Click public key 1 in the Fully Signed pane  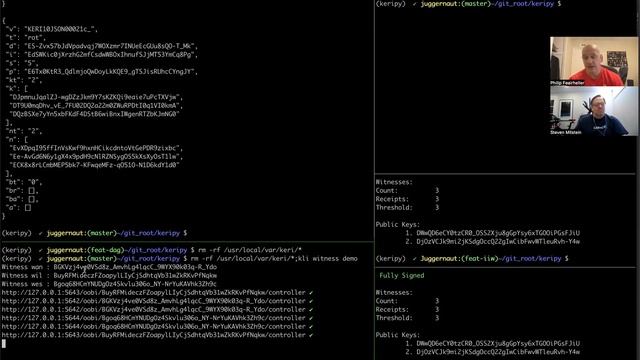493,344
